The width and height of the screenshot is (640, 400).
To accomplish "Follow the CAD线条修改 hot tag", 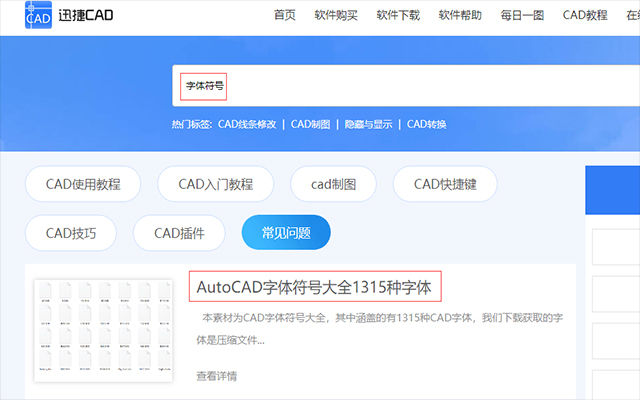I will (x=247, y=124).
